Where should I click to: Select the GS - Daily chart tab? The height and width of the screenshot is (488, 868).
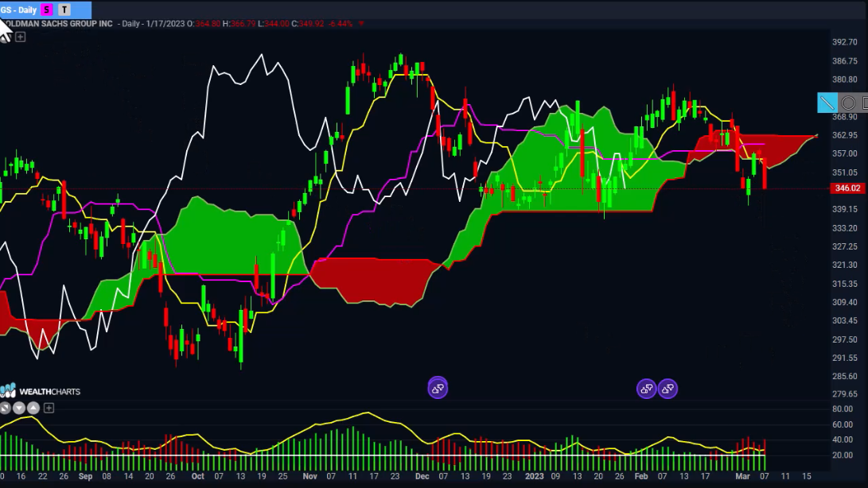45,10
